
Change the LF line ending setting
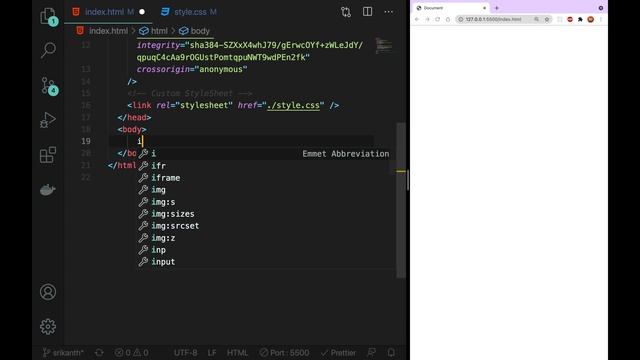click(212, 353)
